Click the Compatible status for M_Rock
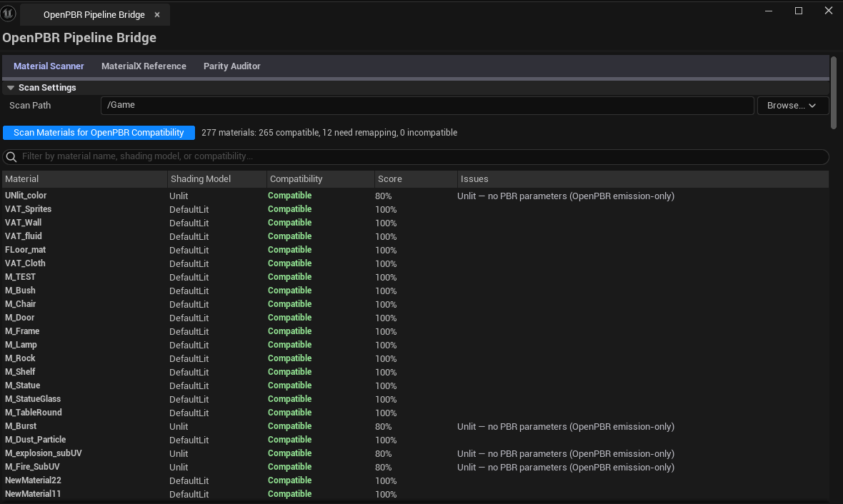This screenshot has height=504, width=843. tap(290, 358)
